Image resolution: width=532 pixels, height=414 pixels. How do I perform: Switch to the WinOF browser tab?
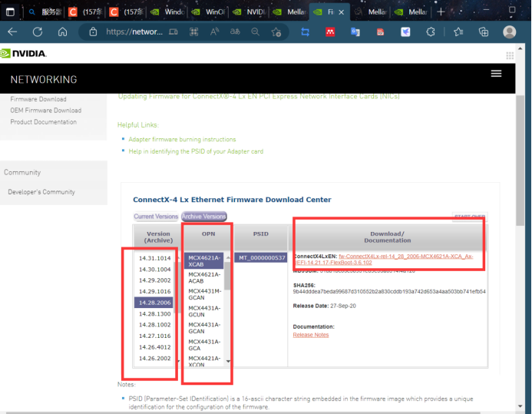[x=208, y=12]
